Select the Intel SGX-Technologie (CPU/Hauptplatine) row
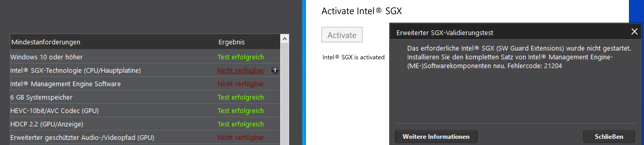 (x=145, y=71)
